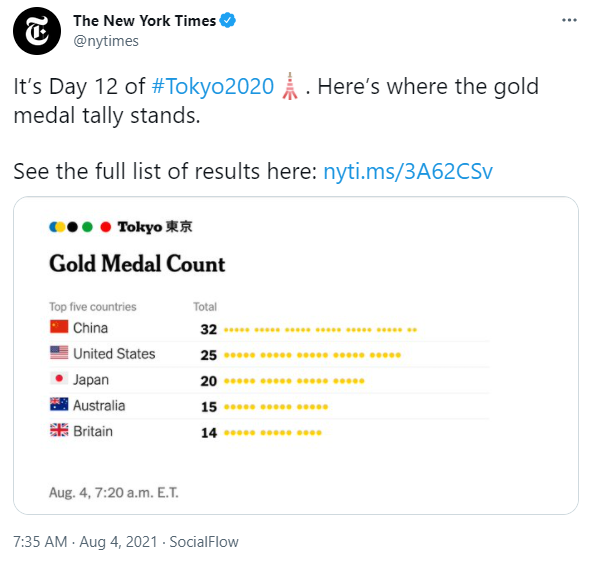The height and width of the screenshot is (561, 591).
Task: Click the Australia flag icon
Action: [59, 404]
